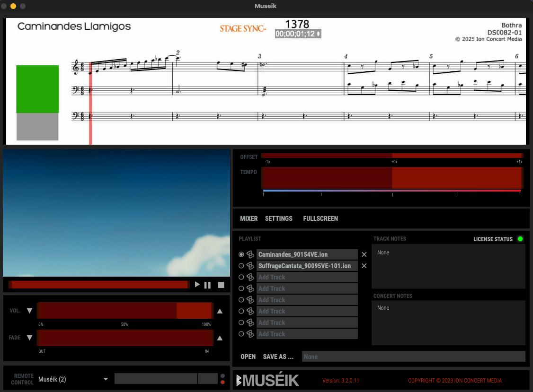The image size is (533, 392).
Task: Click the file icon on the second Add Track row
Action: coord(250,288)
